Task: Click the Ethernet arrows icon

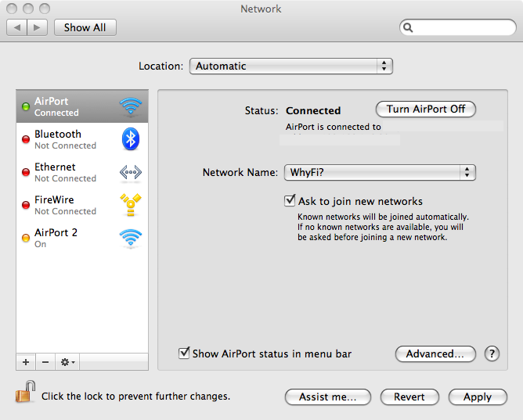Action: coord(131,173)
